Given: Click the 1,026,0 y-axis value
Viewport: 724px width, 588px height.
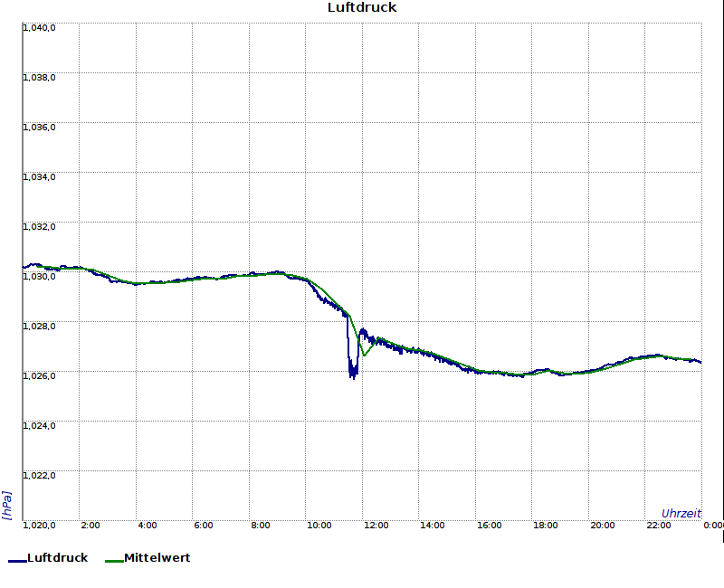Looking at the screenshot, I should 39,376.
